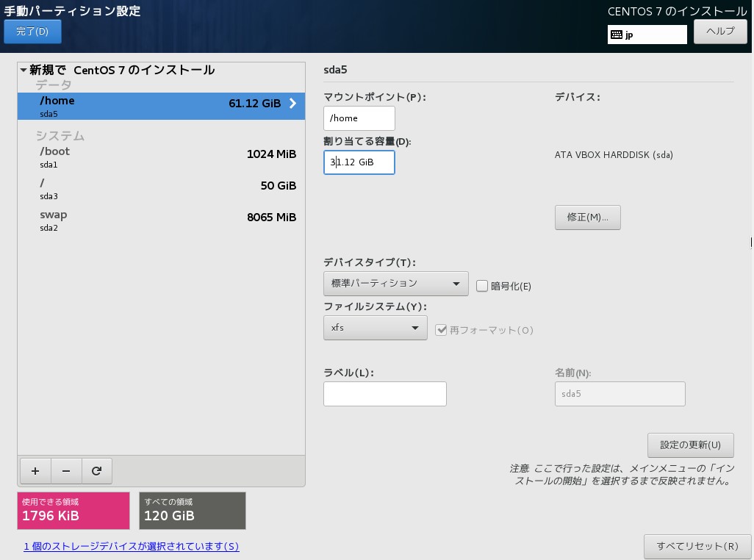This screenshot has height=560, width=754.
Task: Click the ラベル text field
Action: [x=384, y=393]
